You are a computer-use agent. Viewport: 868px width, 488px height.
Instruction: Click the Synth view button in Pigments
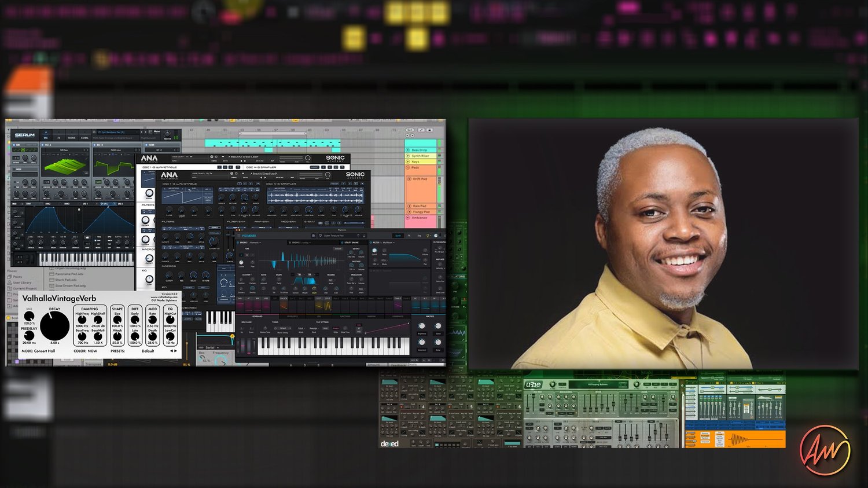point(398,236)
